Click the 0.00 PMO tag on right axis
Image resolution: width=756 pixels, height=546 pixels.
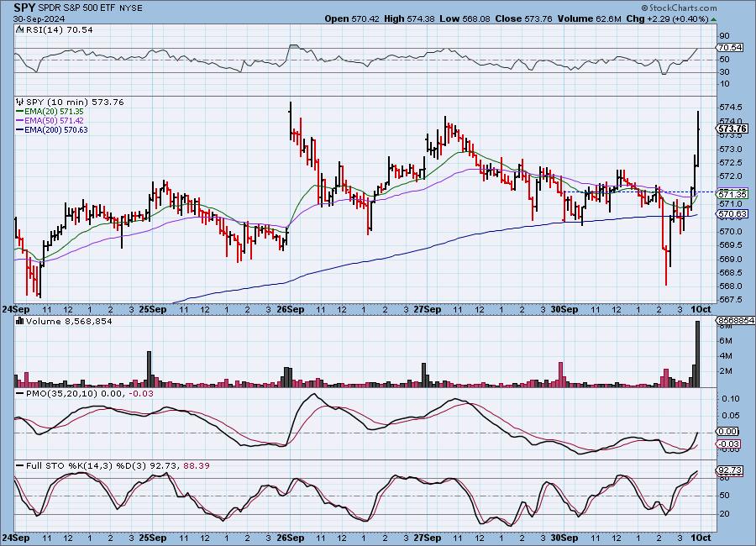[x=728, y=431]
